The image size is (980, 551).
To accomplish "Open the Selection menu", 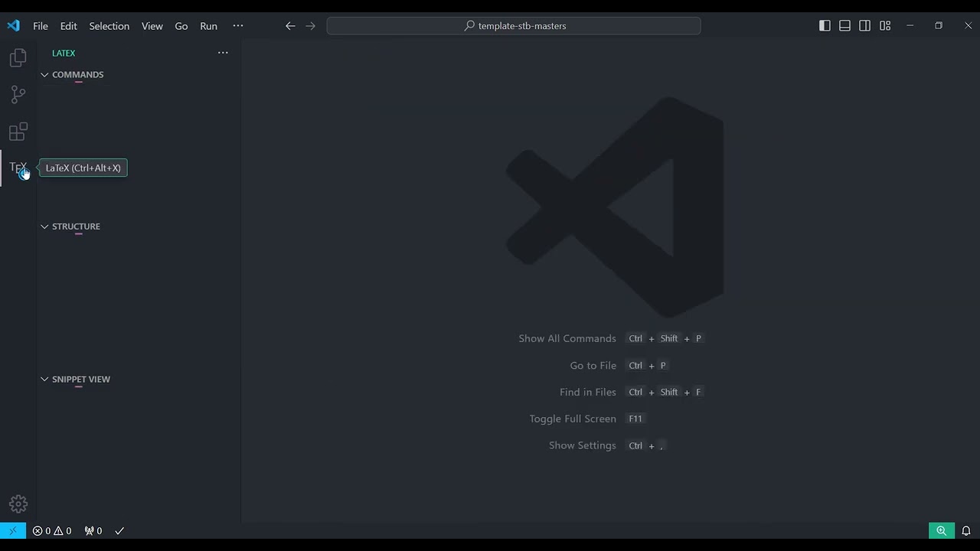I will point(109,26).
